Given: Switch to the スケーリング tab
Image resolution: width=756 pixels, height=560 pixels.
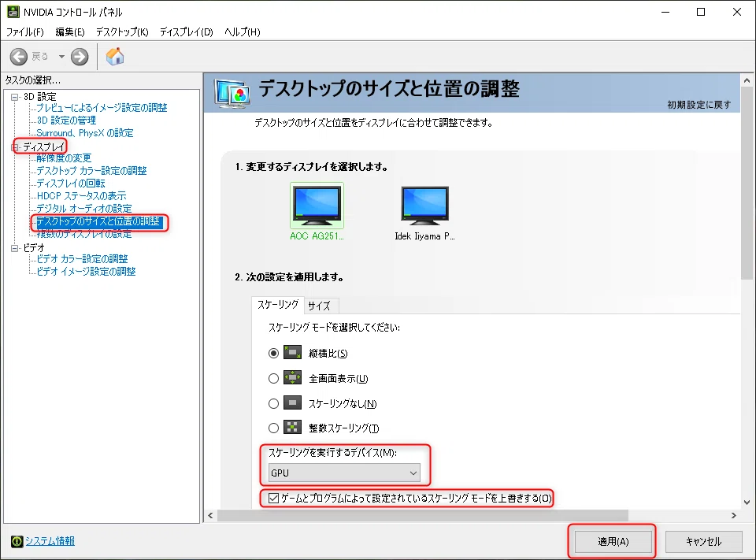Looking at the screenshot, I should pos(278,304).
